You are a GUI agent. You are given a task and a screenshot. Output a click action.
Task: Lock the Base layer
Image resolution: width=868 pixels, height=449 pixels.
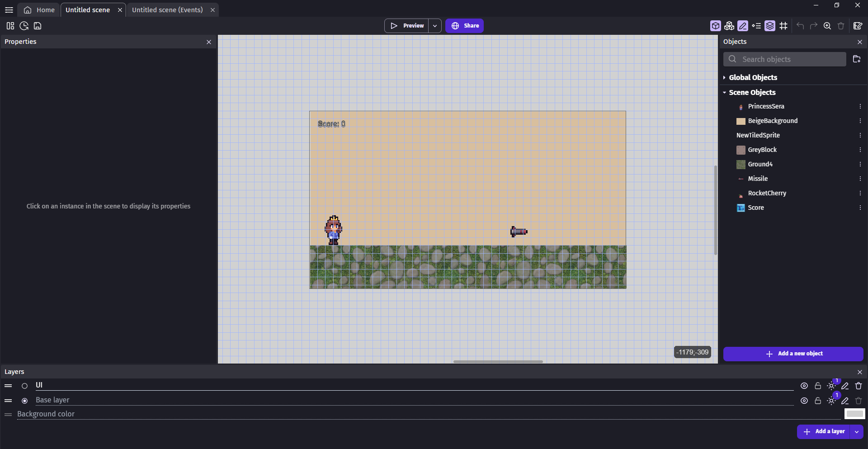(817, 401)
